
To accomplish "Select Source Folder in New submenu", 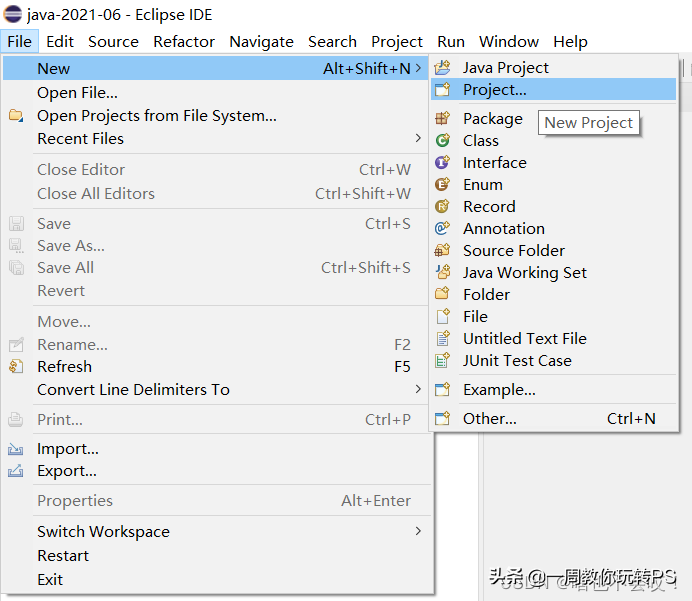I will [553, 251].
